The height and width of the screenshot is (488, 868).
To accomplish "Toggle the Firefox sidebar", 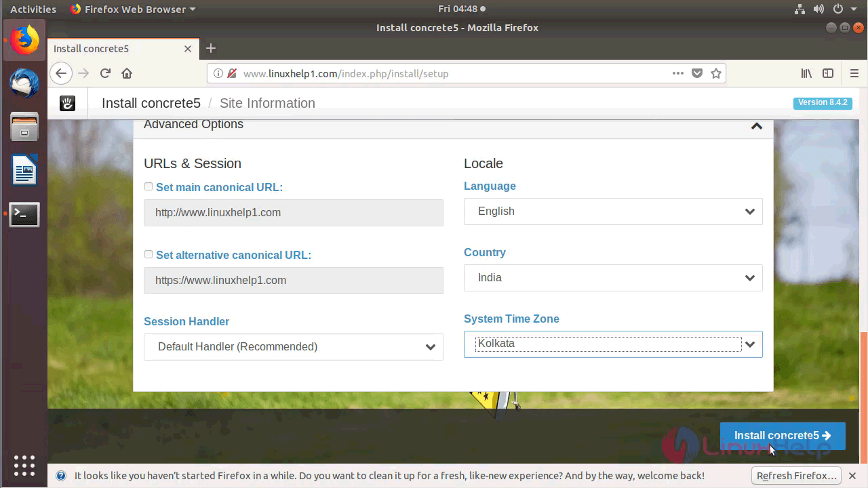I will coord(828,73).
